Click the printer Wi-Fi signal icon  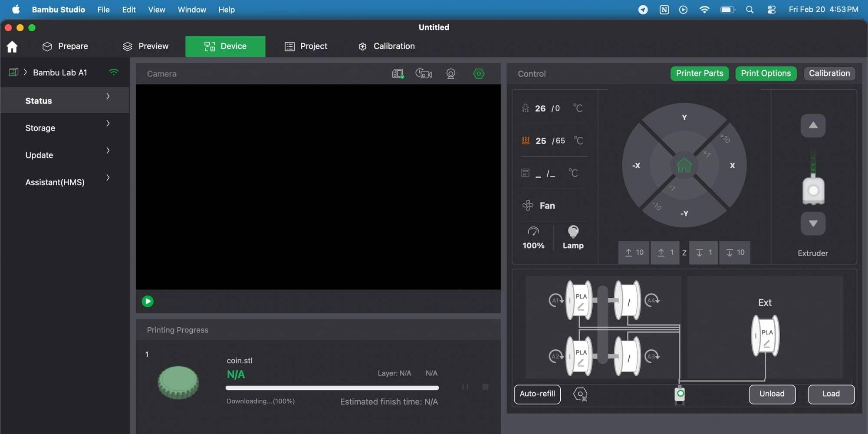(x=114, y=72)
